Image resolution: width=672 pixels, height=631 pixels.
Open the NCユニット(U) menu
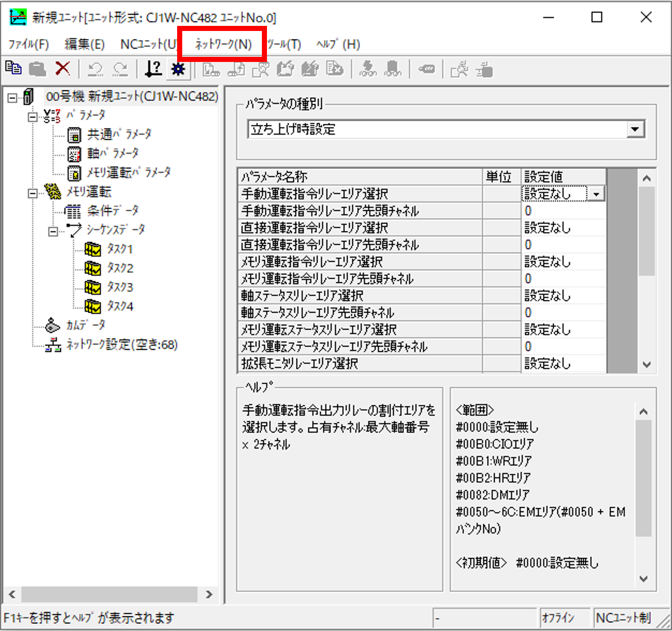click(x=148, y=44)
